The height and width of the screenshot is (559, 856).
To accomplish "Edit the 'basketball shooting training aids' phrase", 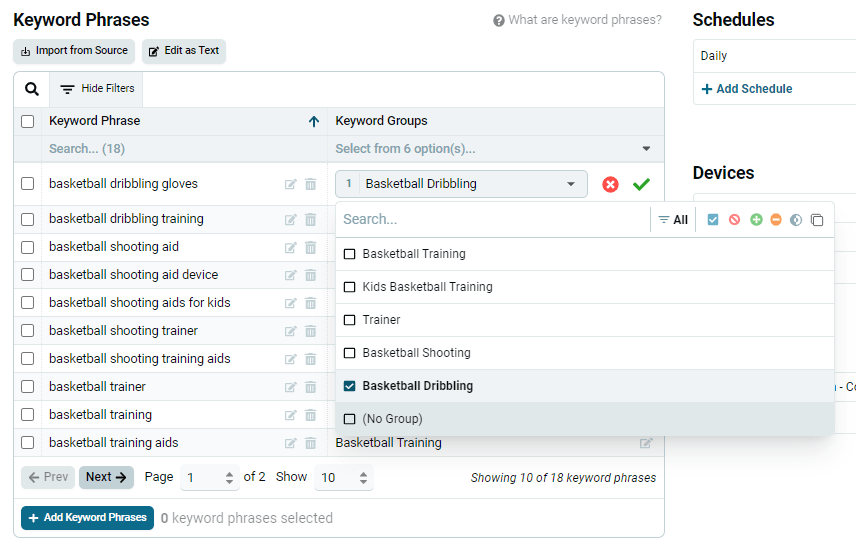I will pyautogui.click(x=290, y=359).
